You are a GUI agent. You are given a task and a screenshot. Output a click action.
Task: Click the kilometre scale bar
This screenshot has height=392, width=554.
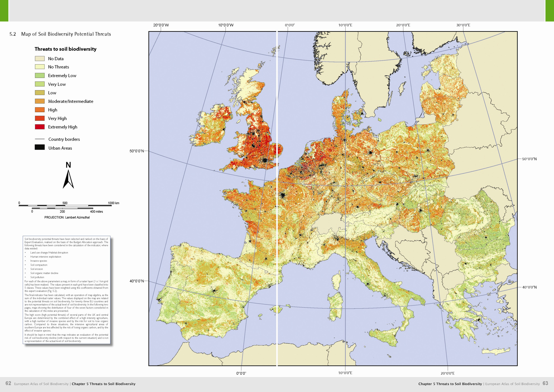[x=65, y=206]
